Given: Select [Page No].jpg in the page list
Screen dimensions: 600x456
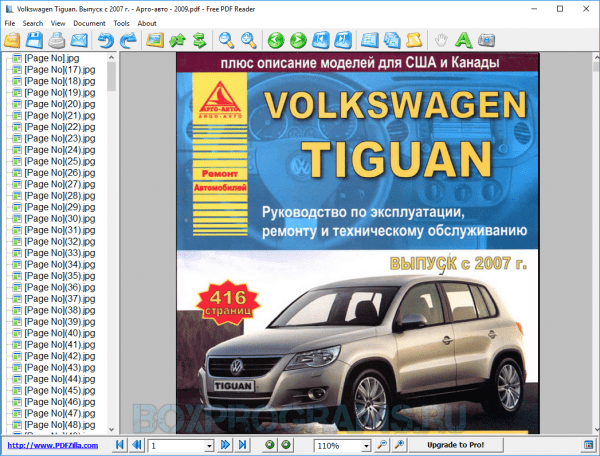Looking at the screenshot, I should point(52,58).
